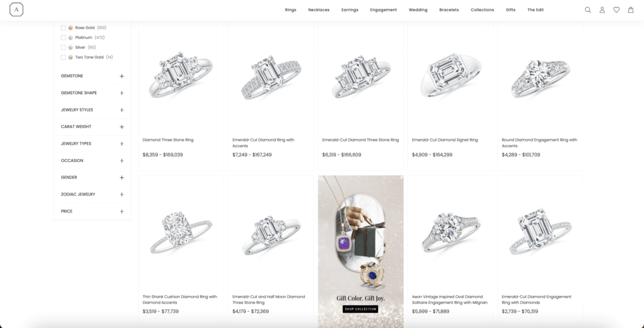Expand the Carat Weight filter section
644x328 pixels.
coord(92,127)
